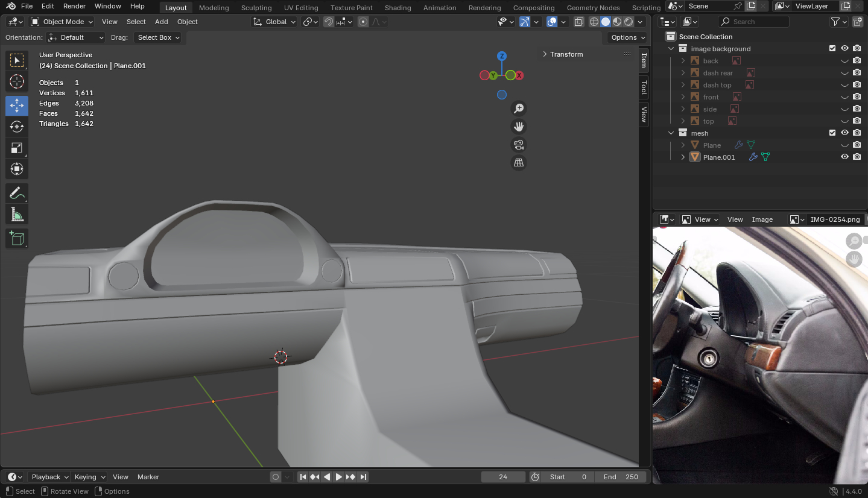Image resolution: width=868 pixels, height=498 pixels.
Task: Open the pivot point dropdown
Action: coord(310,22)
